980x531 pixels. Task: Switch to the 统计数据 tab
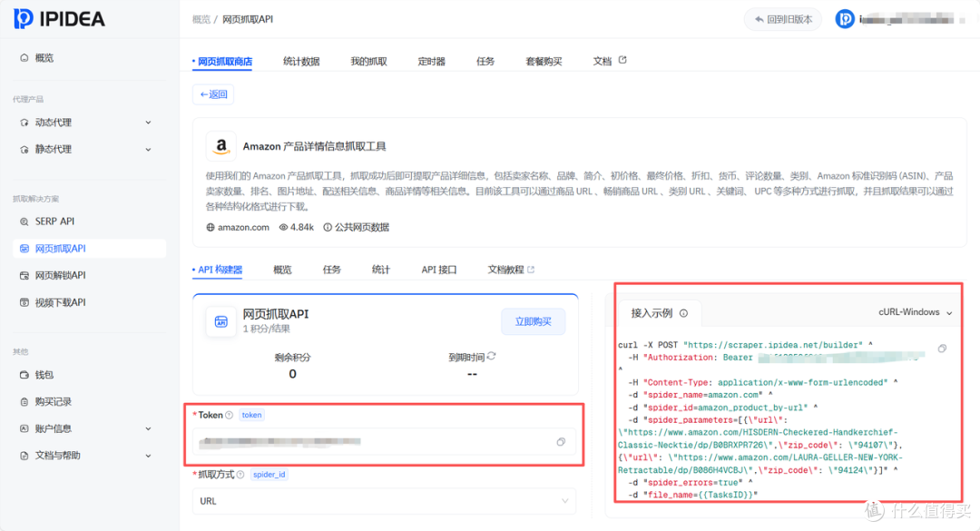click(x=301, y=62)
